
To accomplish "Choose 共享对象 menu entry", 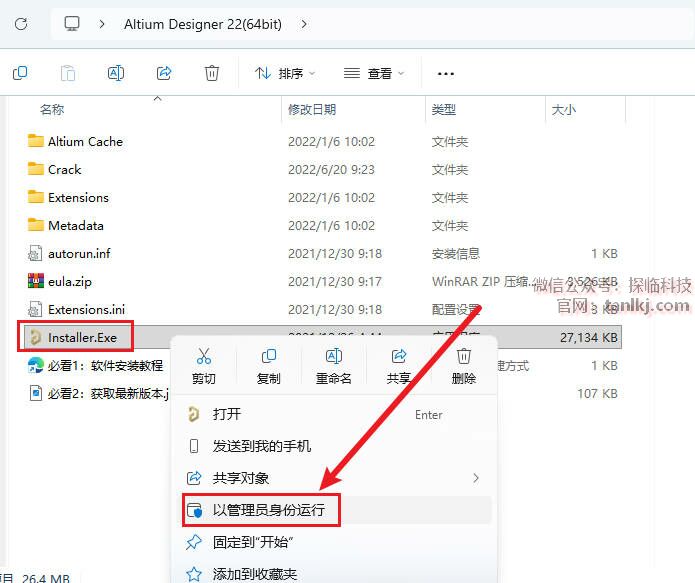I will [334, 478].
